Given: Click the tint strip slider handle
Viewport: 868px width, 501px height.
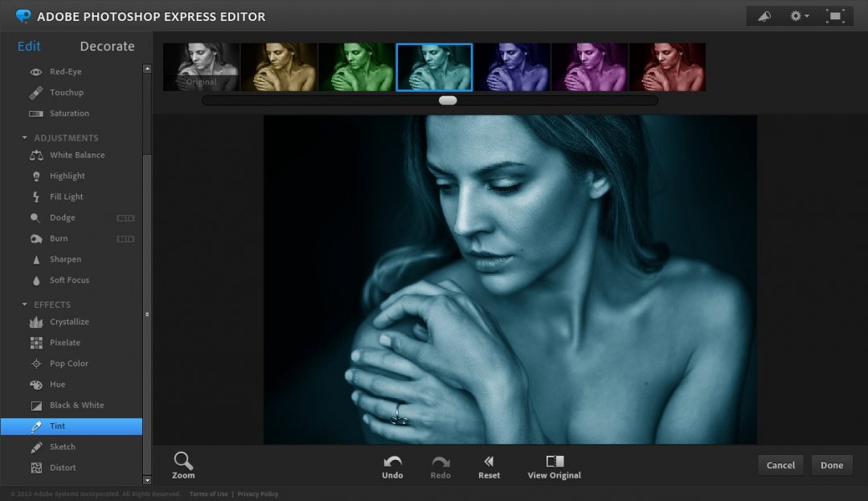Looking at the screenshot, I should (448, 101).
